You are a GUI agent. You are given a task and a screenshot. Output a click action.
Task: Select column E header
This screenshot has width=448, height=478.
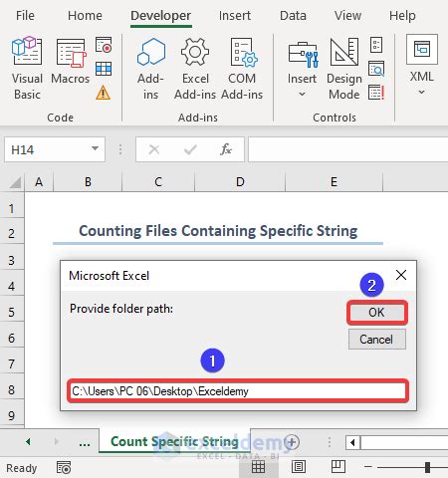(x=334, y=182)
